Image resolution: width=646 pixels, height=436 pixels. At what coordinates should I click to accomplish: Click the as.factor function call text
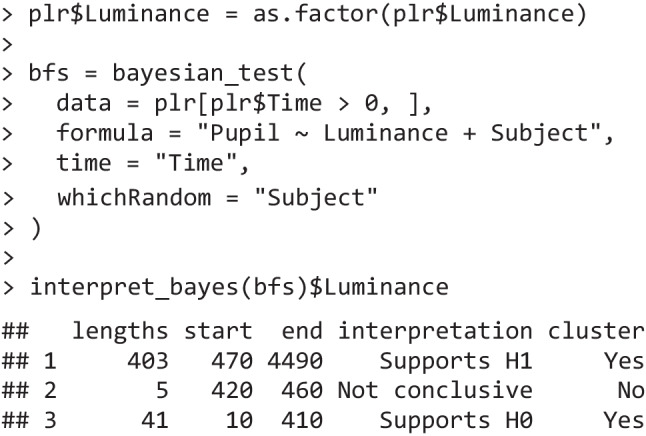coord(419,14)
